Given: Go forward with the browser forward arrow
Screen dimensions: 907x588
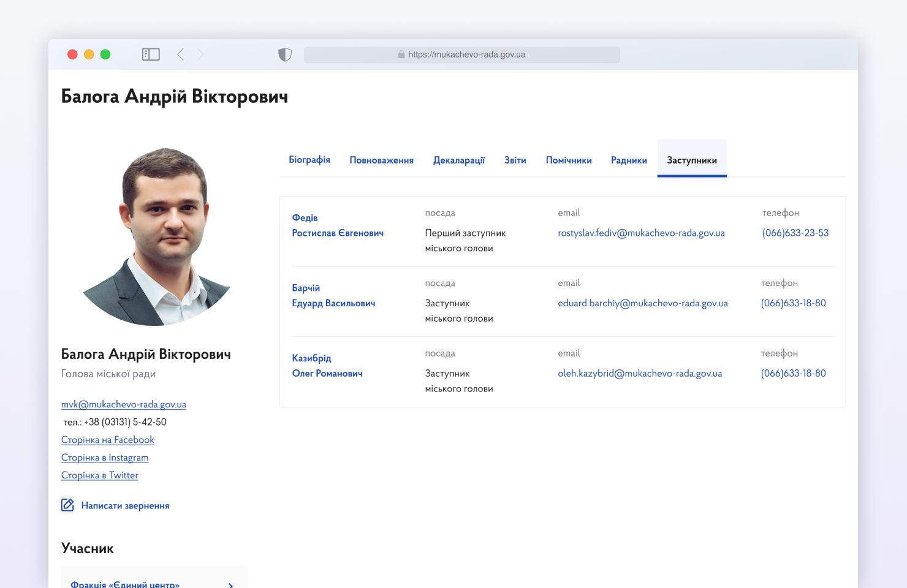Looking at the screenshot, I should pos(200,55).
